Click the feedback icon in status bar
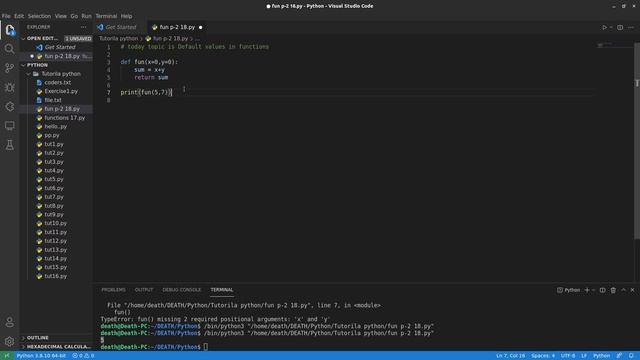This screenshot has height=360, width=640. [619, 356]
